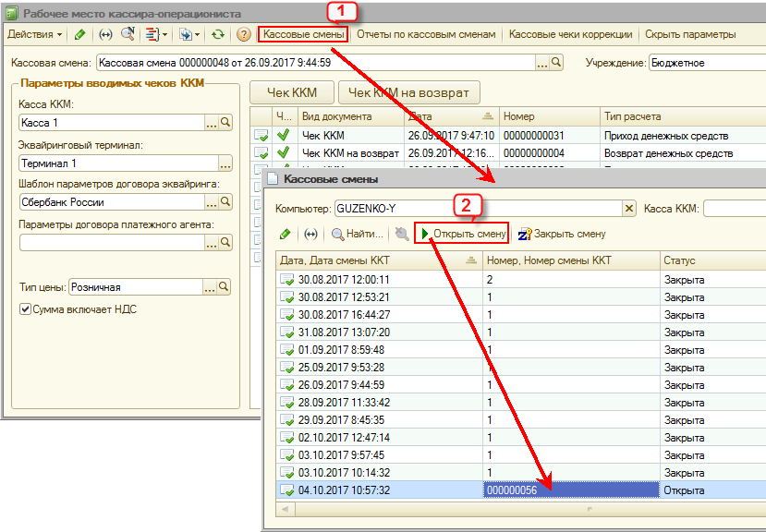The height and width of the screenshot is (532, 766).
Task: Click the Чек ККМ на возврат button
Action: [409, 92]
